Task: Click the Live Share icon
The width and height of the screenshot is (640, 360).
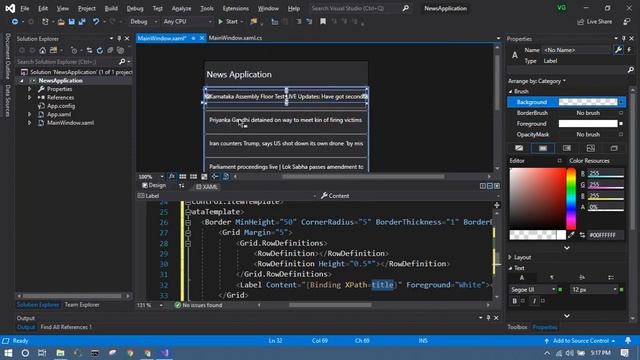Action: point(594,22)
